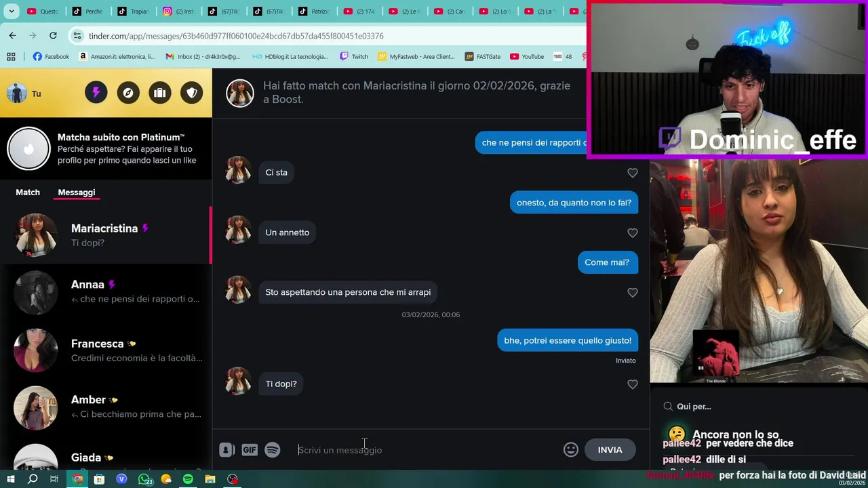
Task: Open the Giada conversation
Action: [x=106, y=457]
